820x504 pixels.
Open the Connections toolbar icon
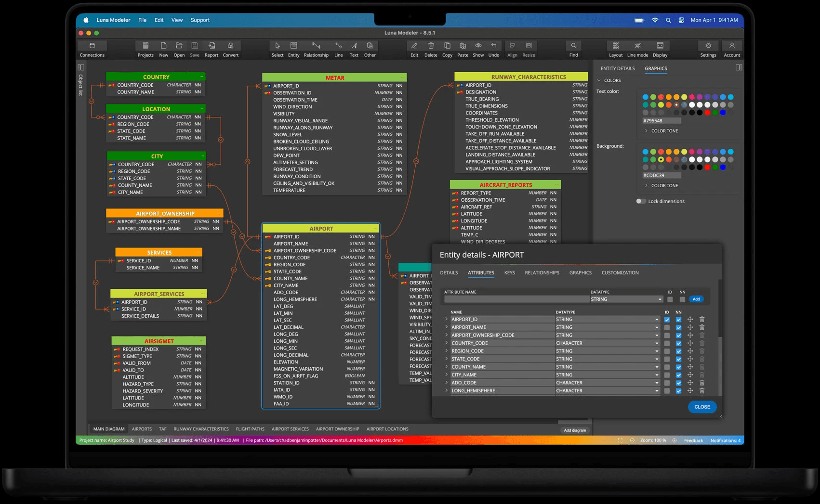(x=92, y=46)
